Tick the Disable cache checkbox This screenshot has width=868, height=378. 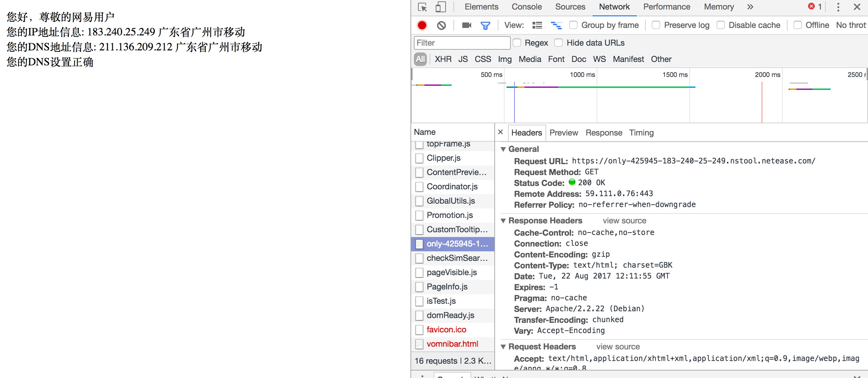pyautogui.click(x=720, y=25)
